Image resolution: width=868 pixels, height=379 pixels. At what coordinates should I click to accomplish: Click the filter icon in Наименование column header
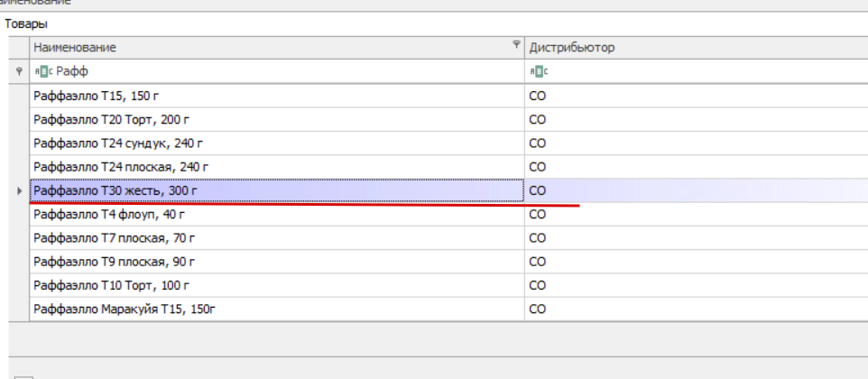point(516,44)
